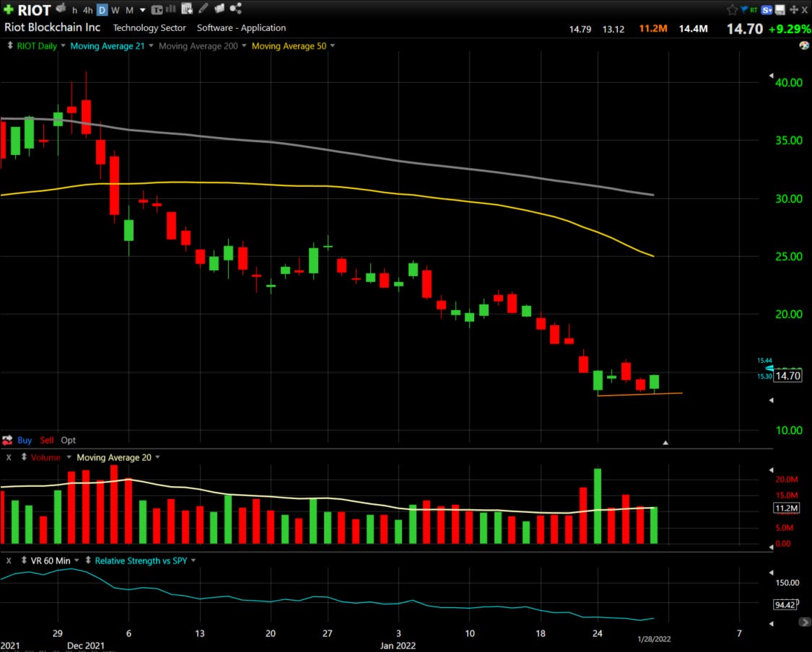Switch to hourly h timeframe
This screenshot has height=652, width=812.
pos(74,10)
